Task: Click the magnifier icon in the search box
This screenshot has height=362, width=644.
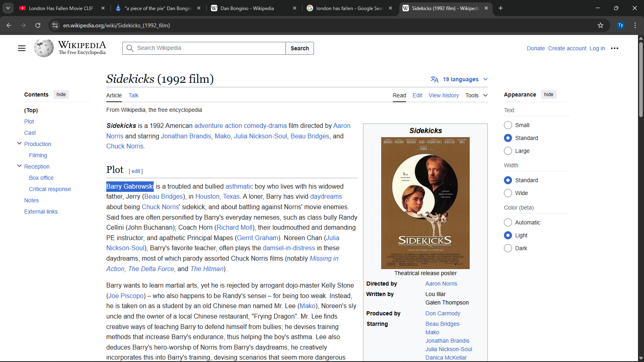Action: click(x=130, y=48)
